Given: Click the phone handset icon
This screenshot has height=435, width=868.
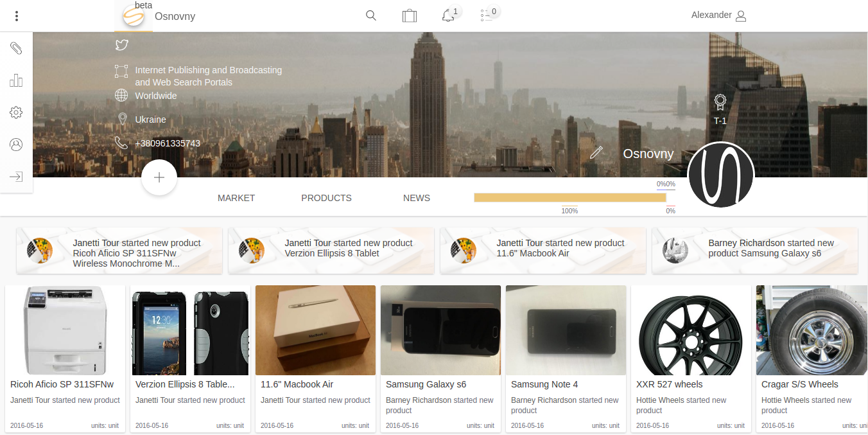Looking at the screenshot, I should click(x=121, y=143).
